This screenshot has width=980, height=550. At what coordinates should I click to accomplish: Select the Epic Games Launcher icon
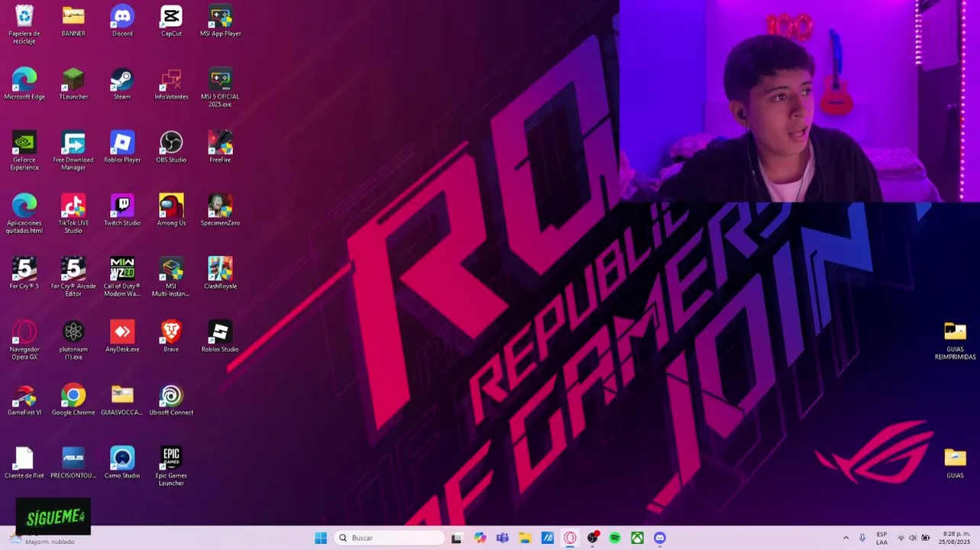[171, 467]
